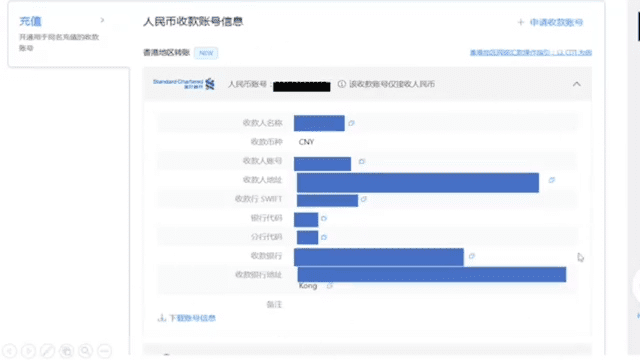
Task: Click the 香港地区转账 label
Action: pos(166,53)
